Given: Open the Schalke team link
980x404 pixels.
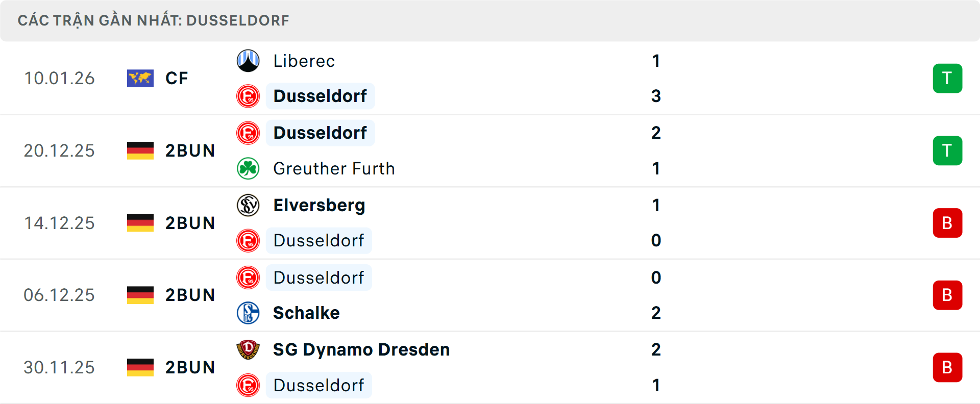Looking at the screenshot, I should point(306,313).
